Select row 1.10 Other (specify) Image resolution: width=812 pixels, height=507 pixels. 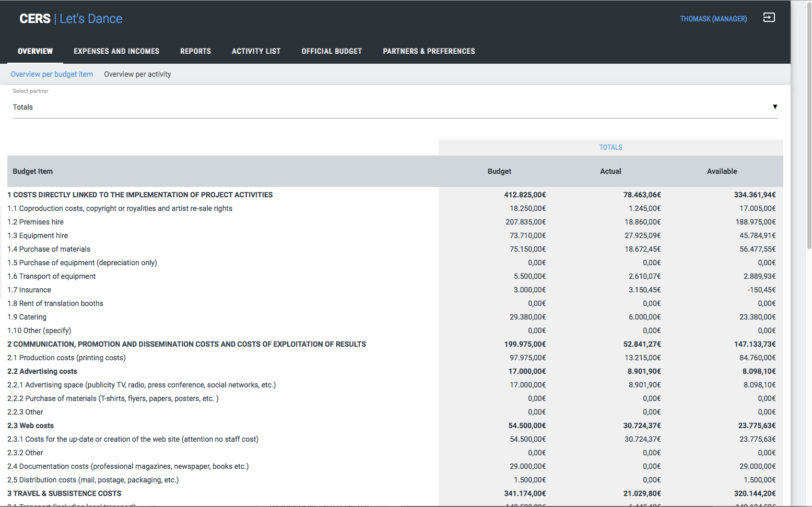(395, 331)
